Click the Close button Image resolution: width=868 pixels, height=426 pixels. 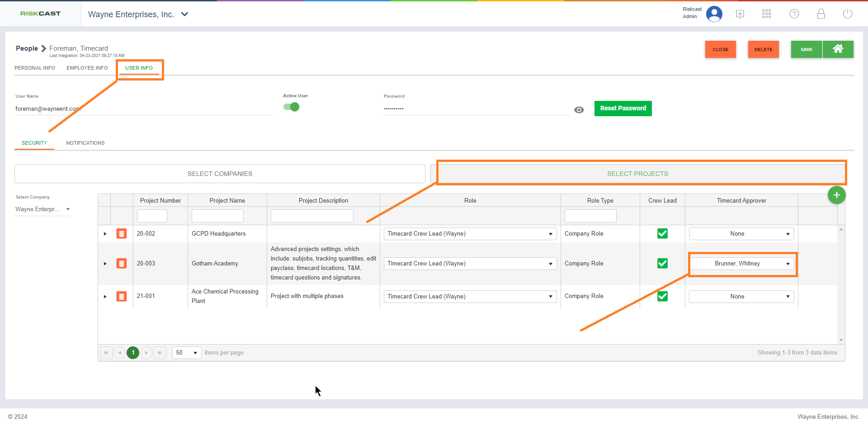721,49
